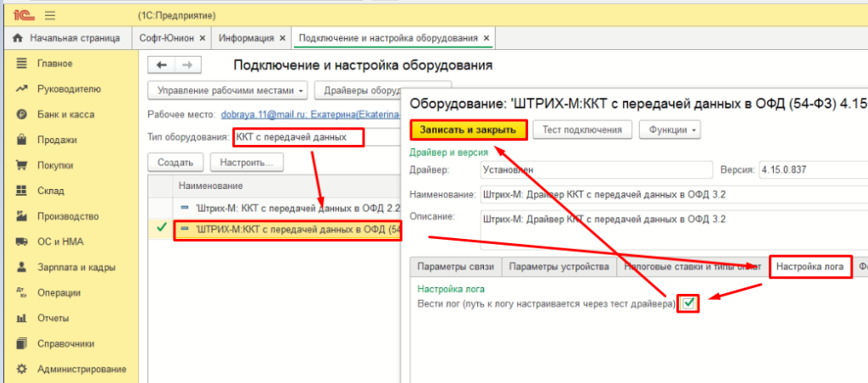This screenshot has width=868, height=383.
Task: Open the Функции dropdown menu
Action: (670, 130)
